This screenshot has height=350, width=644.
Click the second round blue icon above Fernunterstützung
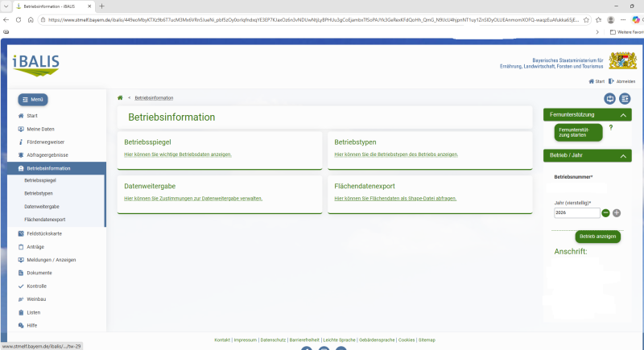[625, 98]
